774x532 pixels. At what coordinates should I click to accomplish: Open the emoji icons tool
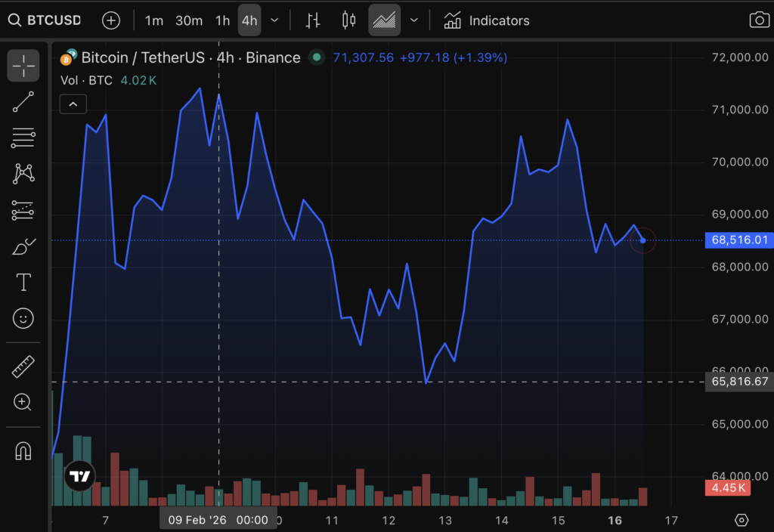coord(23,319)
